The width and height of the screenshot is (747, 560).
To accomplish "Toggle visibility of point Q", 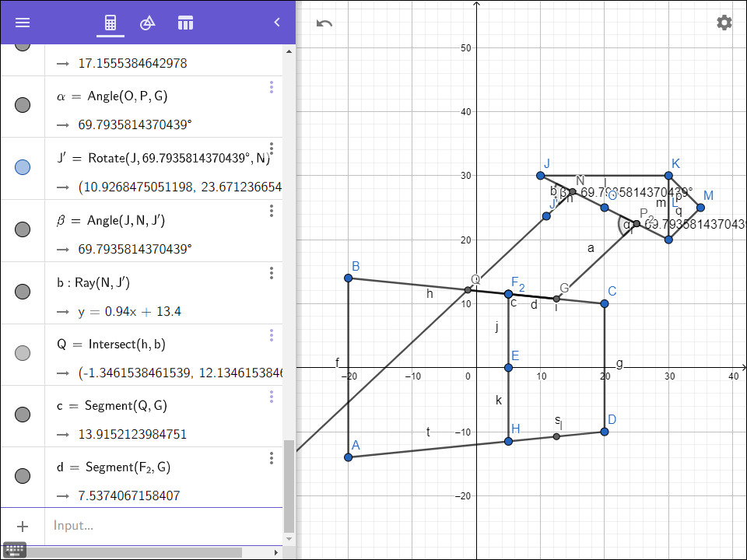I will 23,353.
